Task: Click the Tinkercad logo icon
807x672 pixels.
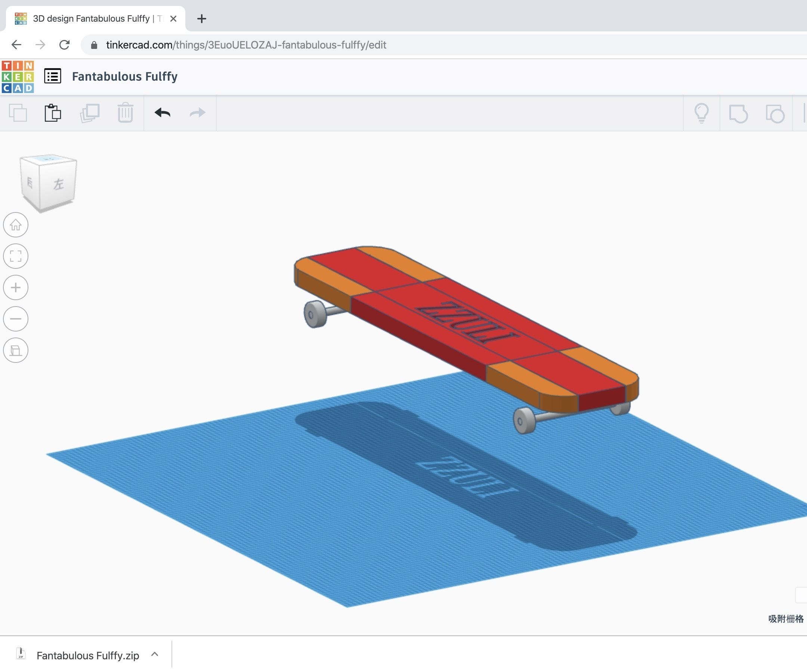Action: coord(18,77)
